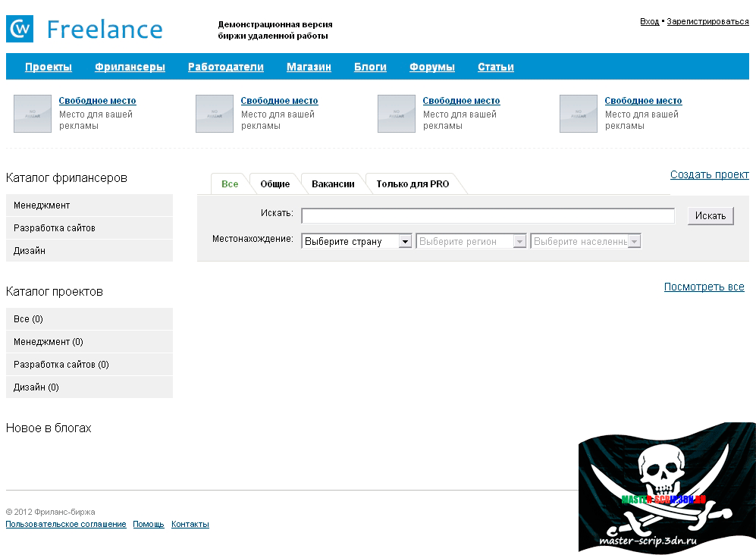Viewport: 756px width, 555px height.
Task: Open the locality selection dropdown
Action: click(x=586, y=242)
